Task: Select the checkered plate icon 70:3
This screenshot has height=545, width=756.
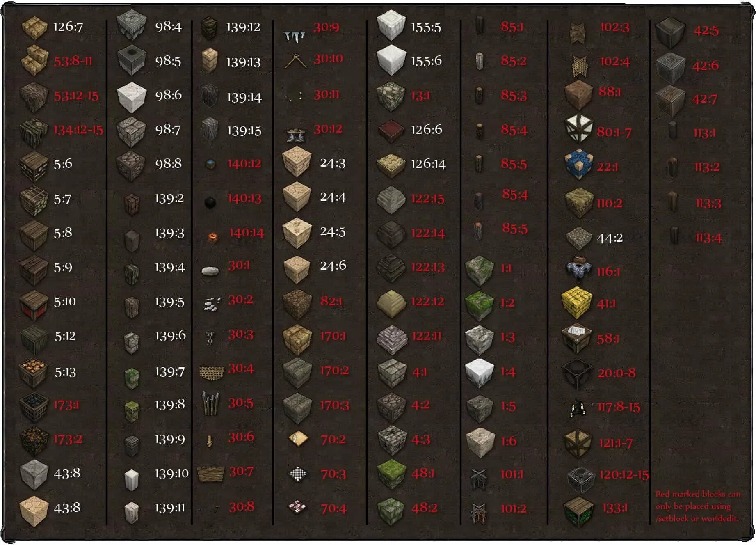Action: coord(298,474)
